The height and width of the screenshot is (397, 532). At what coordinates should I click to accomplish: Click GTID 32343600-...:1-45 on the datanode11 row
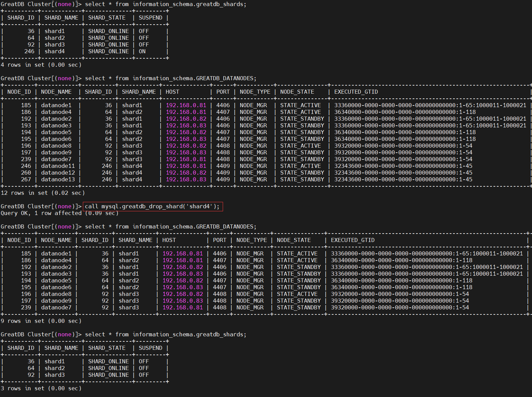(403, 166)
